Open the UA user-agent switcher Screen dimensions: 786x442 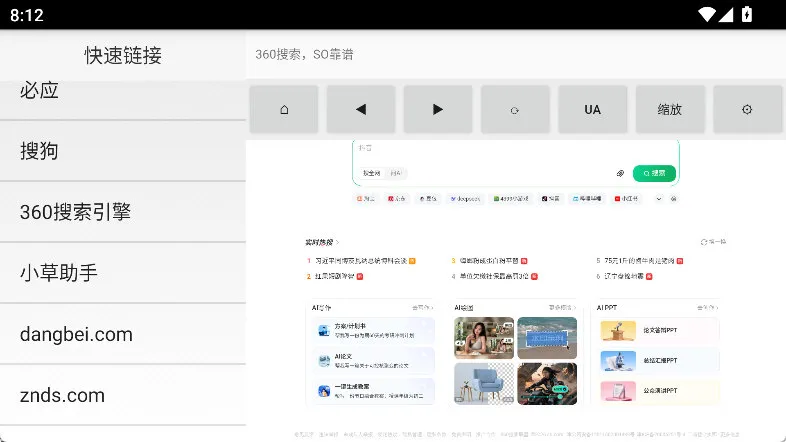click(593, 109)
